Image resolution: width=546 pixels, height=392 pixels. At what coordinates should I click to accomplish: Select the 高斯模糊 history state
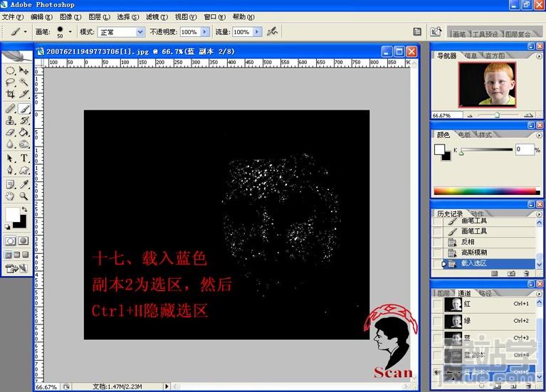click(x=490, y=253)
